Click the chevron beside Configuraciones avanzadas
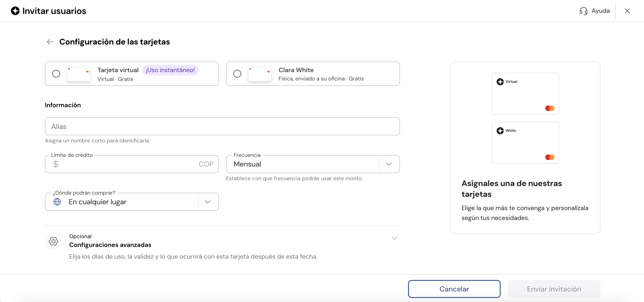Image resolution: width=644 pixels, height=302 pixels. point(394,238)
